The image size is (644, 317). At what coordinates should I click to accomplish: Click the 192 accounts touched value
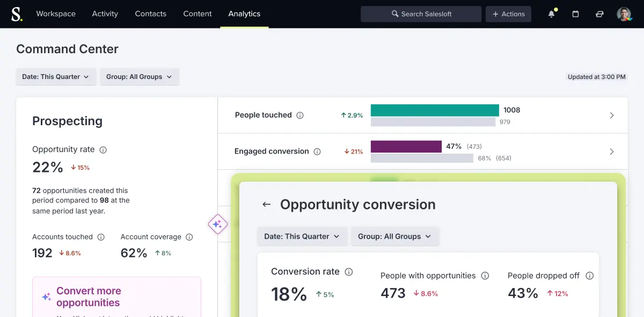[42, 253]
